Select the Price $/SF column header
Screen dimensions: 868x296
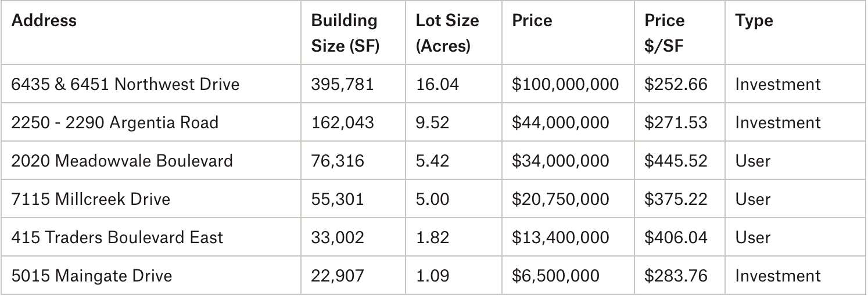click(x=665, y=33)
